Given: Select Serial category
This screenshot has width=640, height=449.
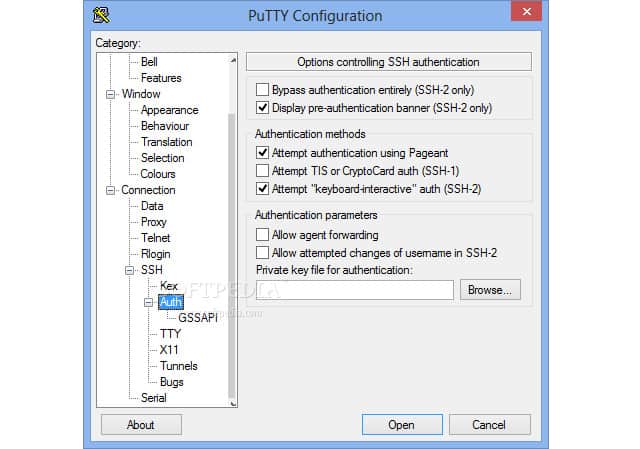Looking at the screenshot, I should 153,398.
